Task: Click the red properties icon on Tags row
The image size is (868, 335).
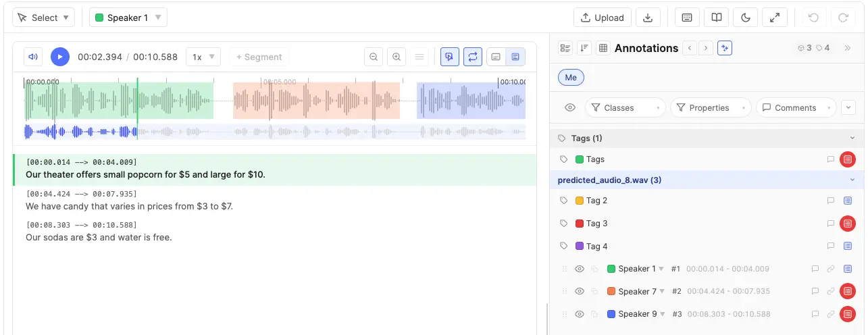Action: point(848,159)
